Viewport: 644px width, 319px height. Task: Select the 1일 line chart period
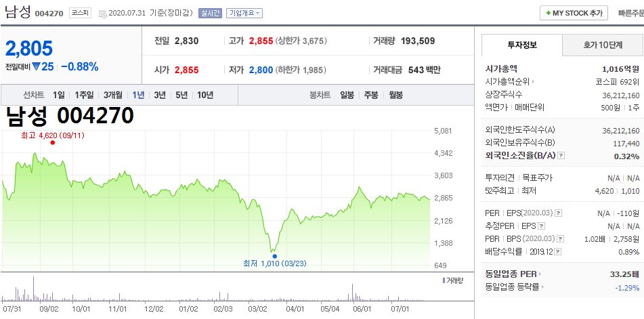point(59,95)
